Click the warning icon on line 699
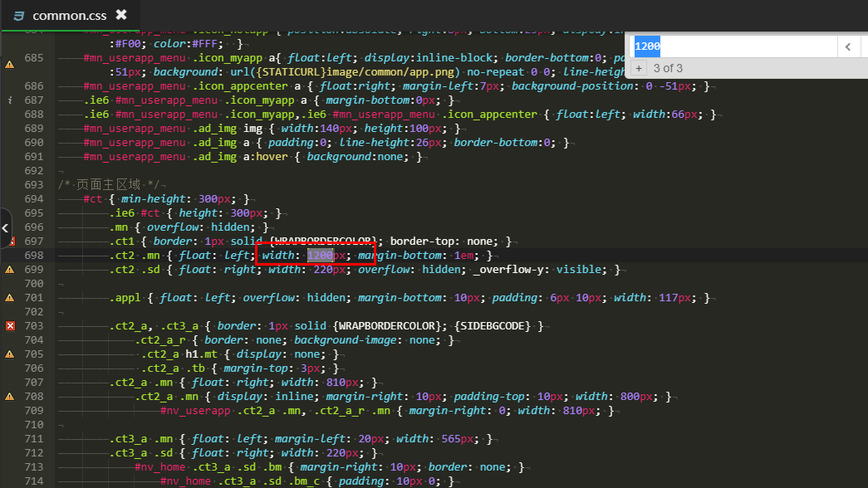This screenshot has height=488, width=868. [10, 270]
